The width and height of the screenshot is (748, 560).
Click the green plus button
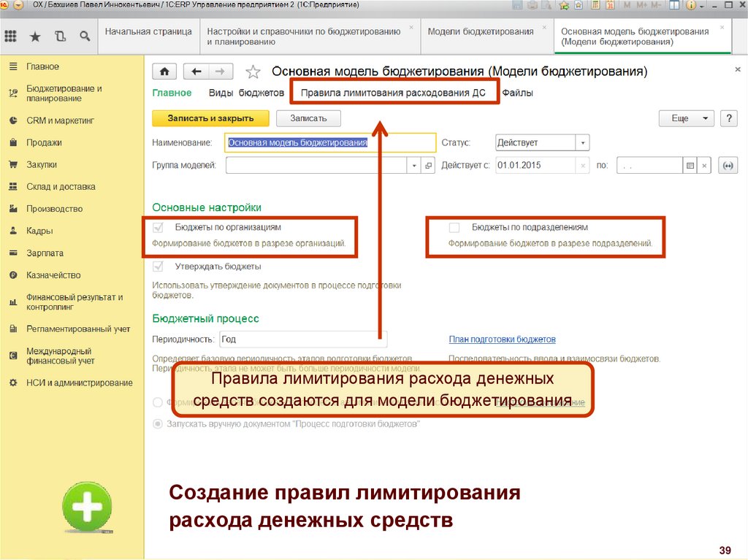click(x=88, y=507)
